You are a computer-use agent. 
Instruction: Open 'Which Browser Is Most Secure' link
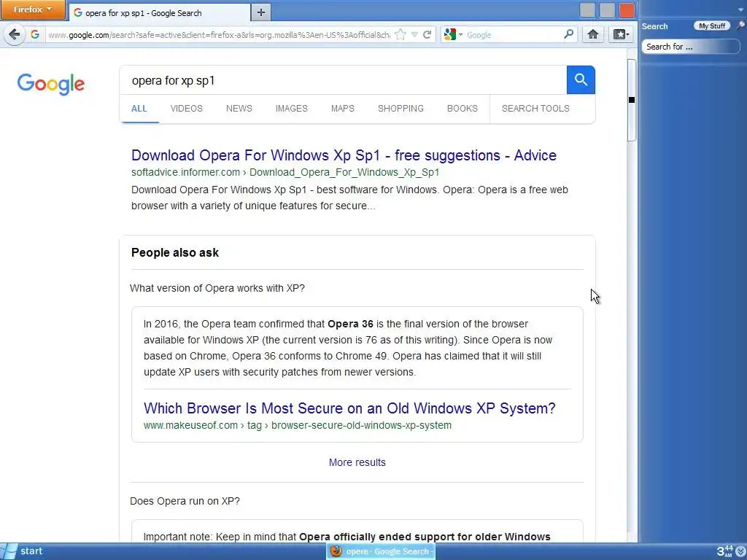[x=349, y=408]
